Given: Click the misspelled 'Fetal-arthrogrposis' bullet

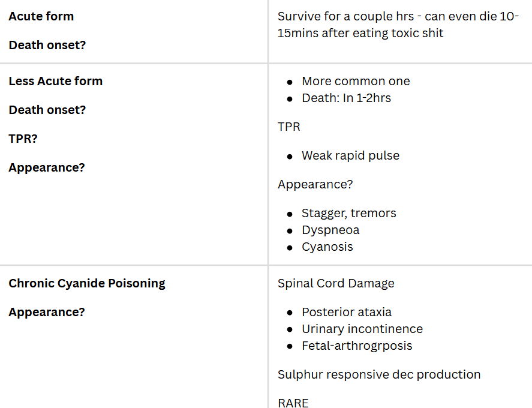Looking at the screenshot, I should 357,346.
